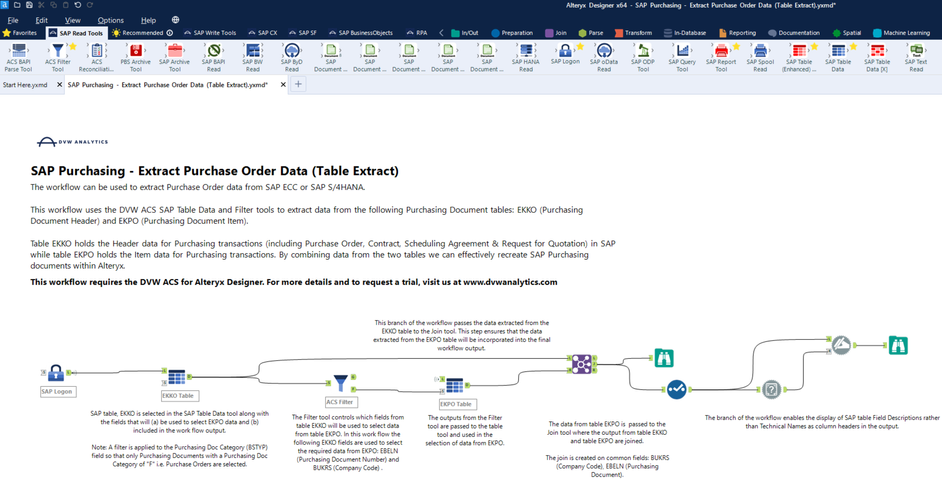This screenshot has height=484, width=942.
Task: Open the File menu
Action: coord(13,20)
